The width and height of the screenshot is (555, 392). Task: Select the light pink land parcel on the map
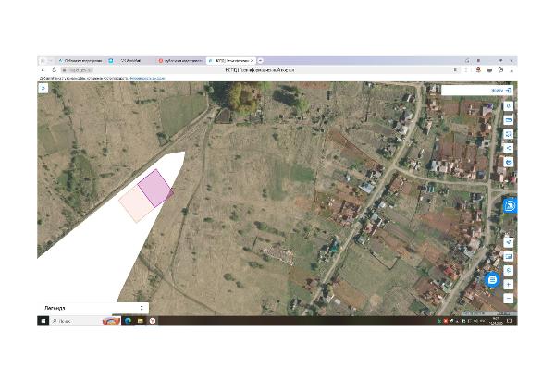coord(136,204)
